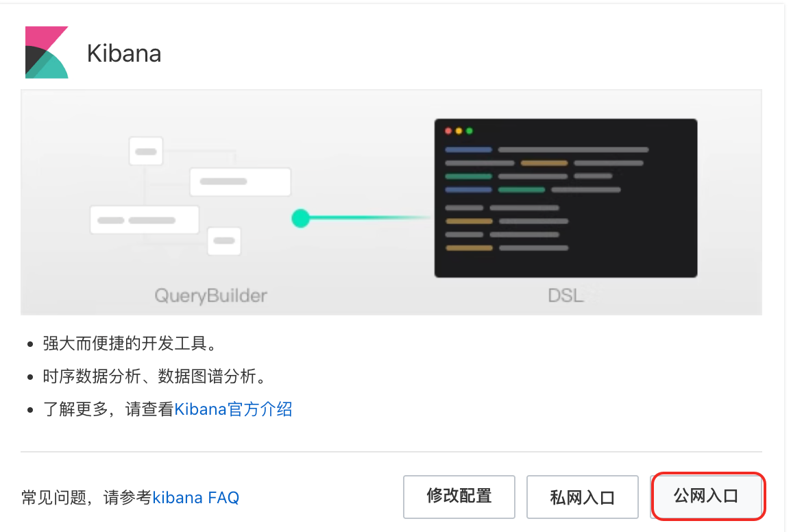
Task: Follow the Kibana官方介绍 link
Action: pyautogui.click(x=234, y=410)
